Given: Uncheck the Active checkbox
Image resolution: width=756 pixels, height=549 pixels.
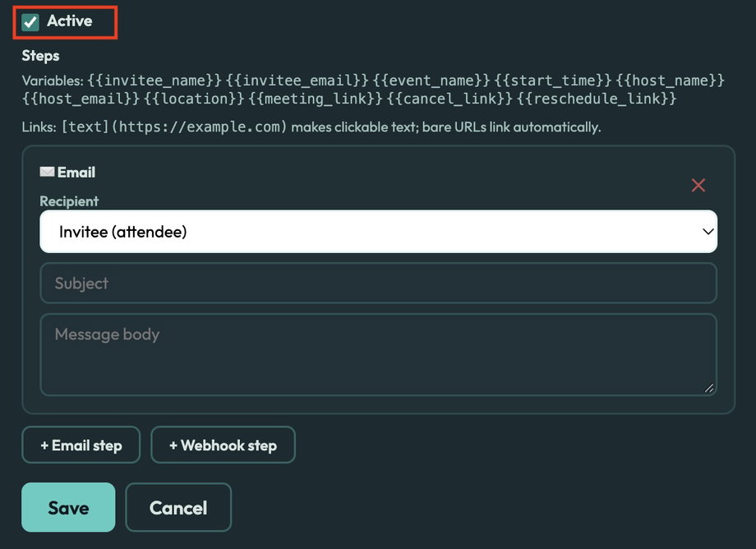Looking at the screenshot, I should click(x=30, y=21).
